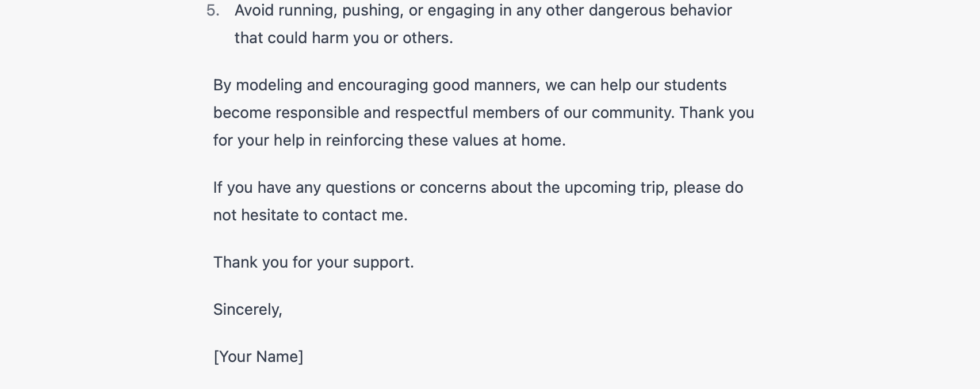
Task: Click the word 'behavior' in item 5
Action: point(701,10)
